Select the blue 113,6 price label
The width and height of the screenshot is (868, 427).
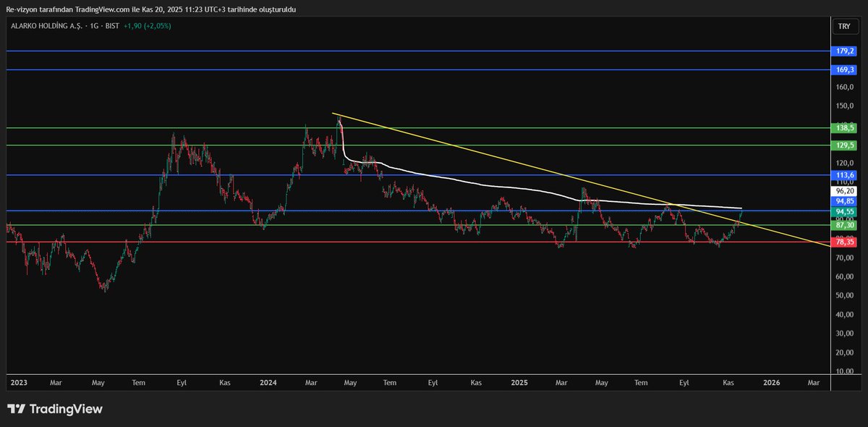pyautogui.click(x=845, y=175)
